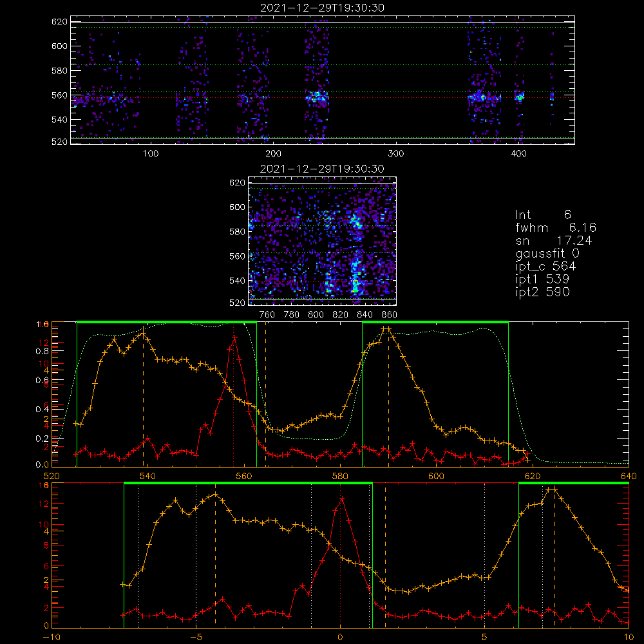Viewport: 644px width, 644px height.
Task: Click the timestamp title above the middle image
Action: click(x=322, y=169)
